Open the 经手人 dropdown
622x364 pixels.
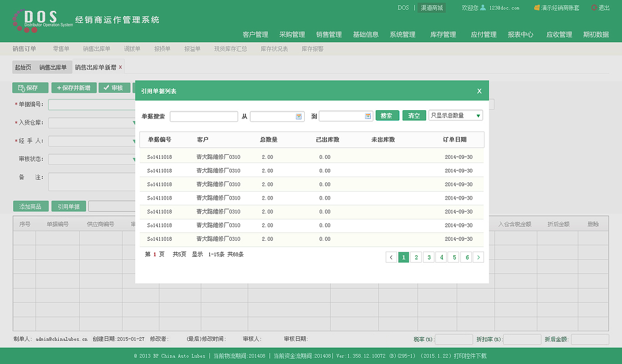[134, 141]
